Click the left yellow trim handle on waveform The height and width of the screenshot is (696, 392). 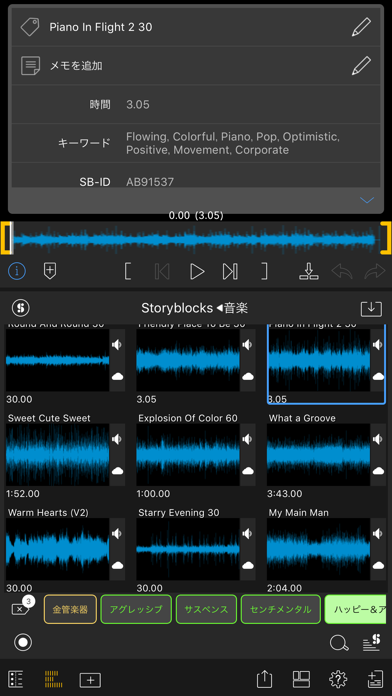point(6,239)
